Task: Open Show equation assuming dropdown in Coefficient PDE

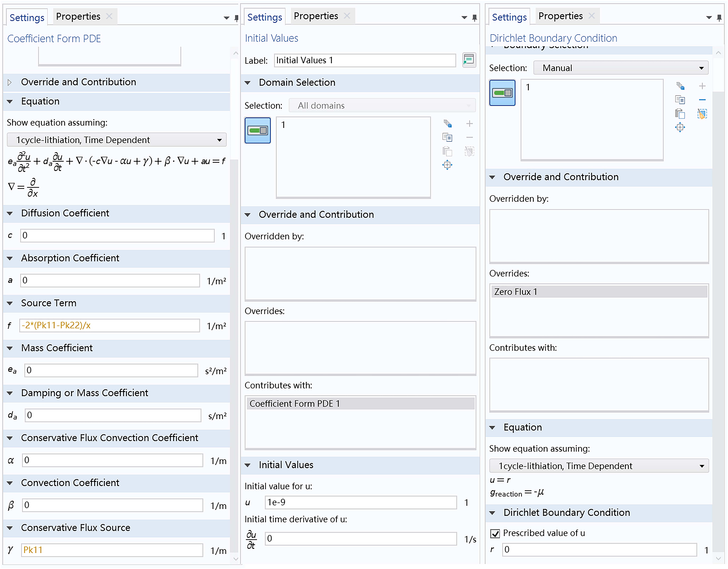Action: (116, 140)
